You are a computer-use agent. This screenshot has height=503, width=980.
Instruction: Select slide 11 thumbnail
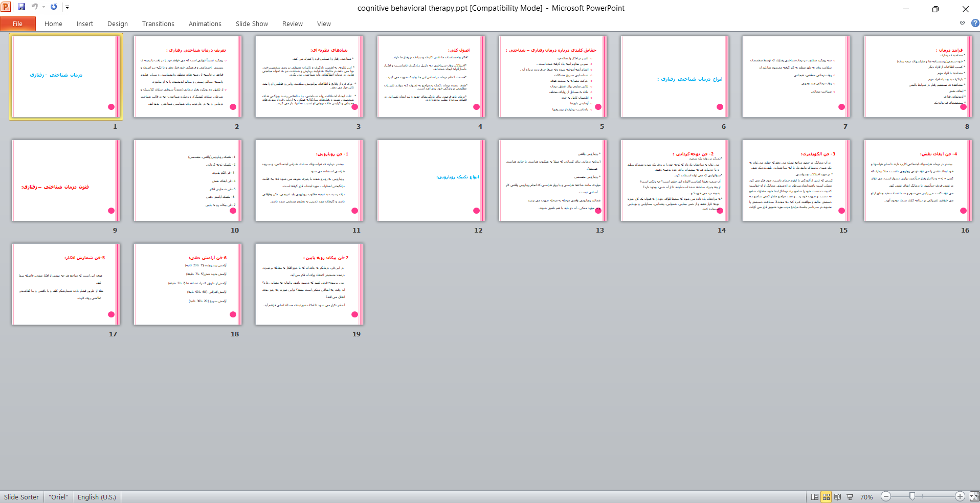[309, 180]
